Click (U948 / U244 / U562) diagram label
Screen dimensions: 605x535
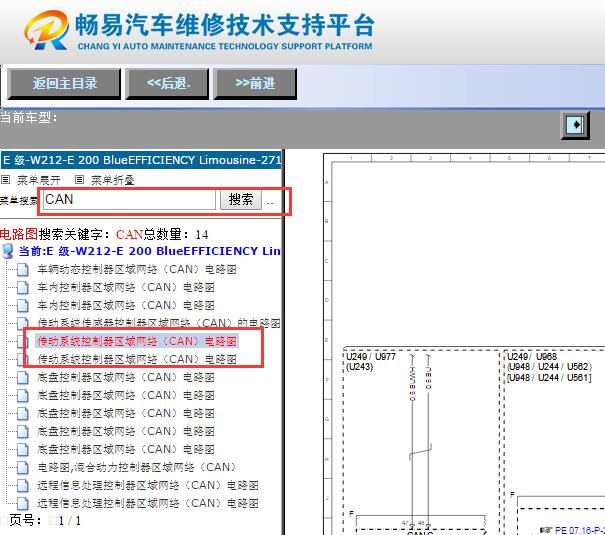[549, 367]
